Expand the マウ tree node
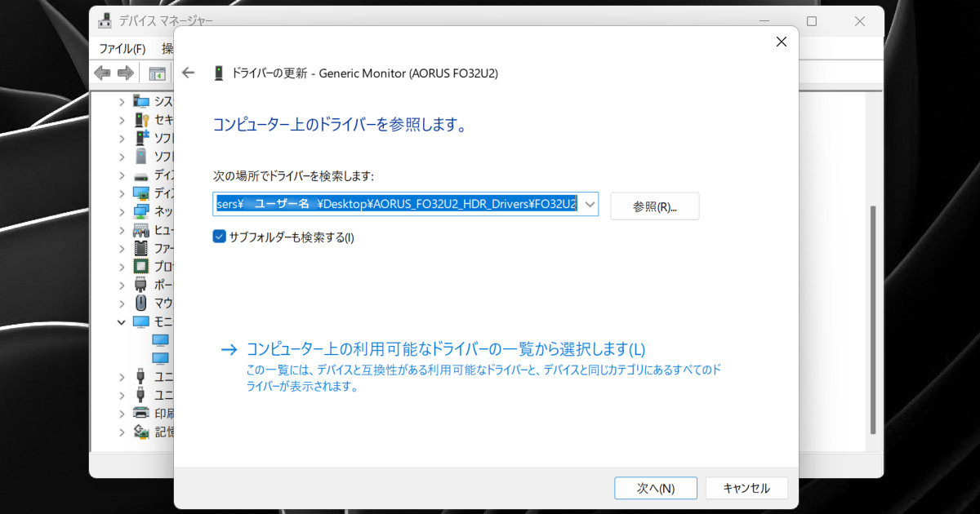980x514 pixels. pos(122,303)
